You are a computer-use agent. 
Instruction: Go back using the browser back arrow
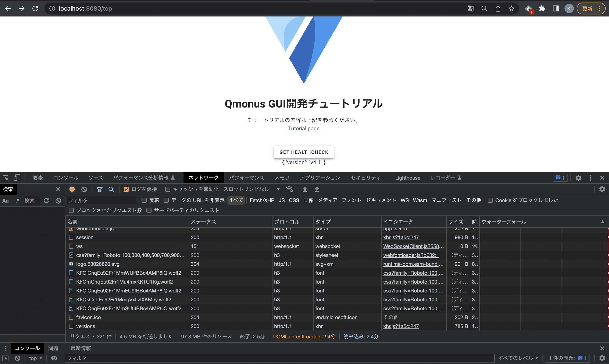(x=8, y=9)
